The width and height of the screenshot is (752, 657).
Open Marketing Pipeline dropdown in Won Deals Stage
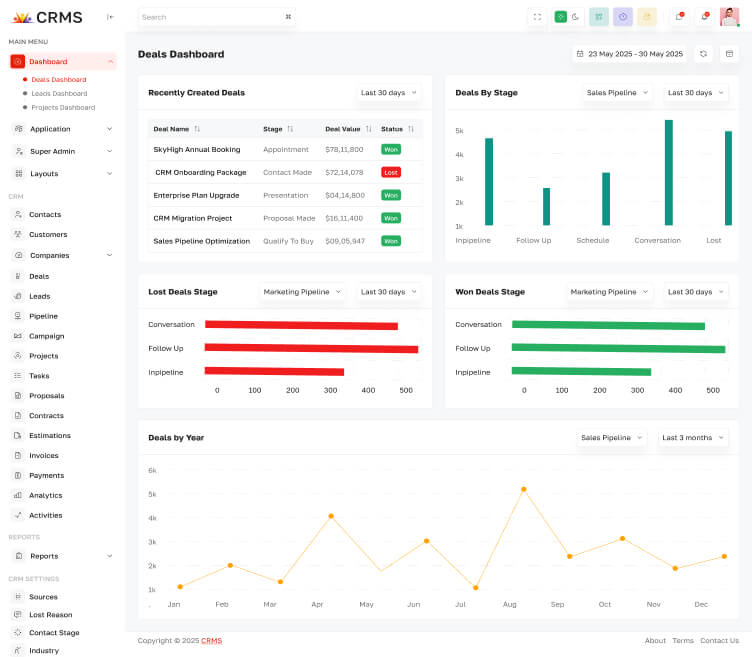click(x=609, y=292)
